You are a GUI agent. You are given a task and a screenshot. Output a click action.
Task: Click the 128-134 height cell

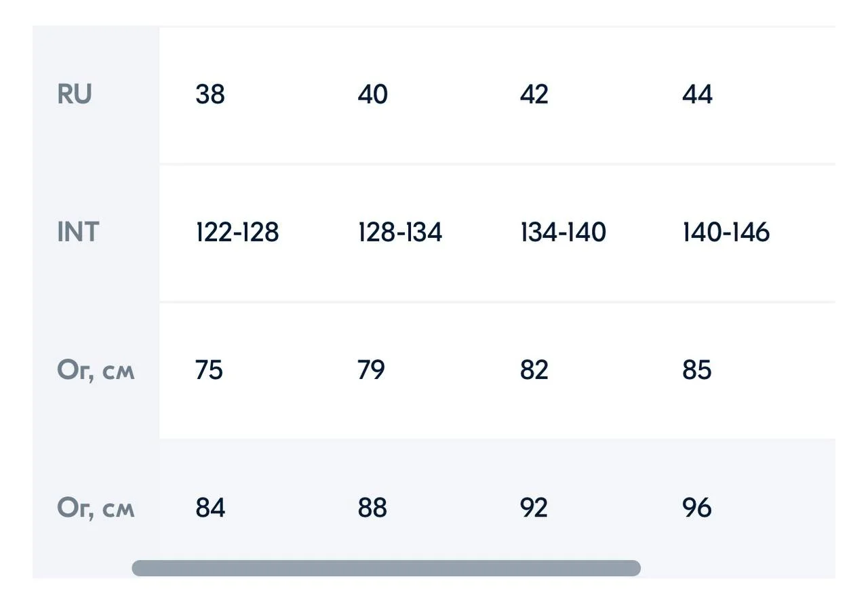pyautogui.click(x=400, y=232)
